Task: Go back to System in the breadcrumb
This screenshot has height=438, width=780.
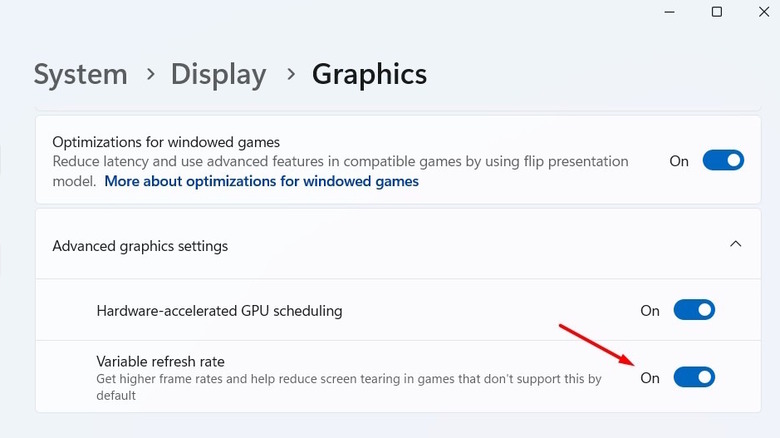Action: [80, 74]
